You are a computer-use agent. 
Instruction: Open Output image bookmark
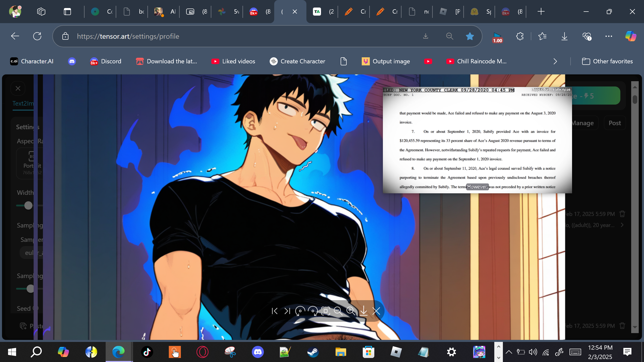(386, 61)
